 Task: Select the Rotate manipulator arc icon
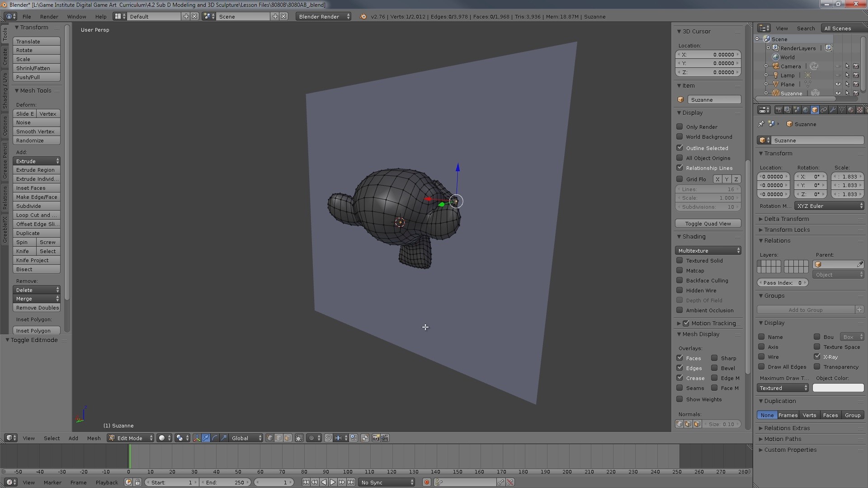[x=215, y=438]
